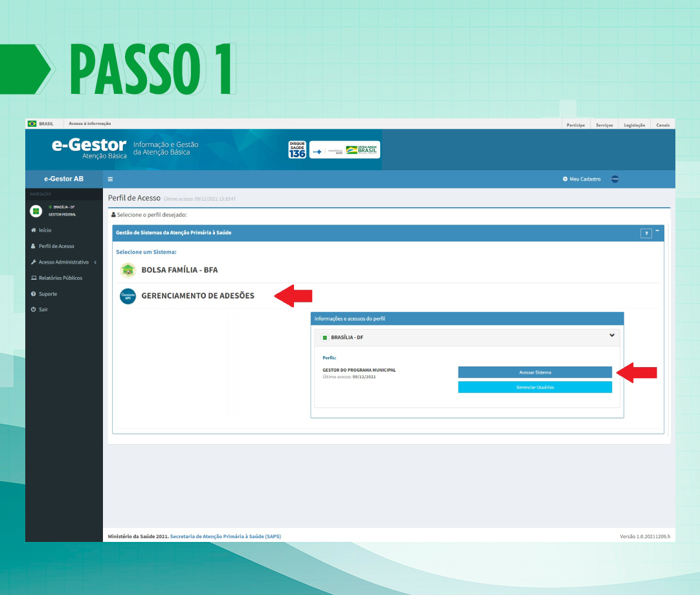Click the BRASIL text in top bar
Viewport: 700px width, 595px height.
pyautogui.click(x=46, y=124)
